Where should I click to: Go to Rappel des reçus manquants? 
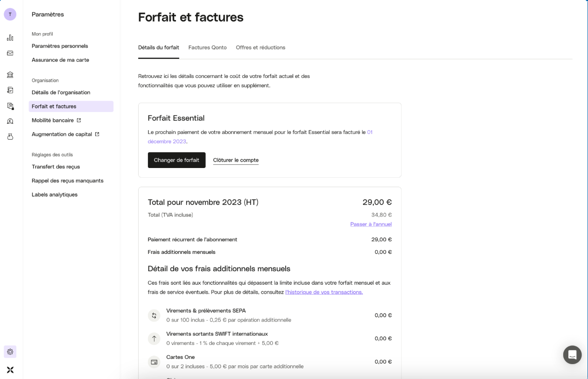[x=68, y=181]
